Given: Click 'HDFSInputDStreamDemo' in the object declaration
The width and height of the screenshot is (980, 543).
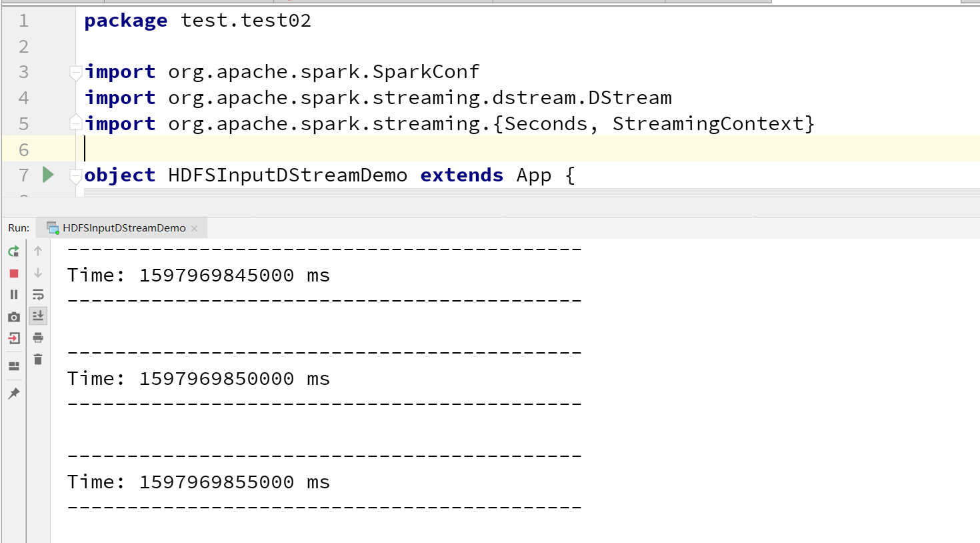Looking at the screenshot, I should click(287, 175).
